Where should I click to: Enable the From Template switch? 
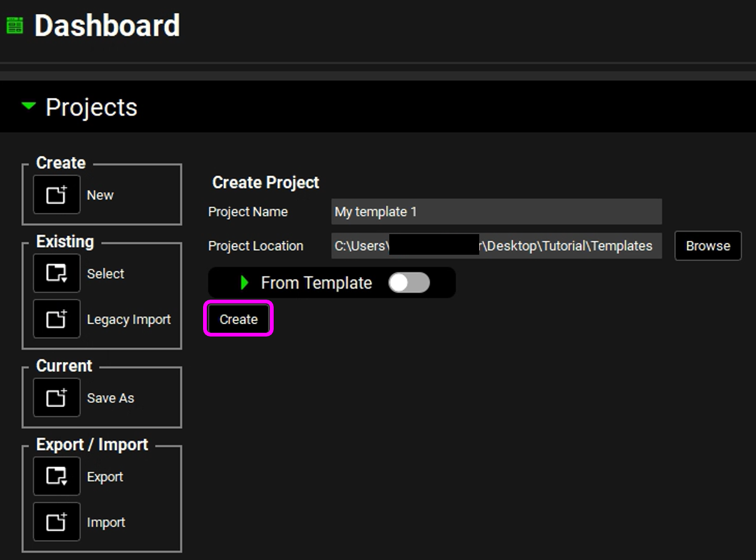point(409,283)
